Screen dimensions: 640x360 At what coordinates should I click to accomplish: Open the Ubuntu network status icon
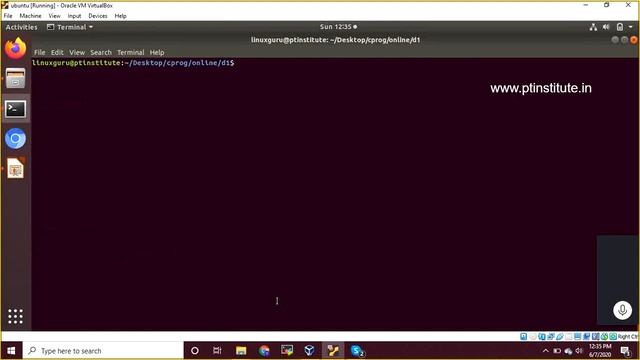[593, 27]
